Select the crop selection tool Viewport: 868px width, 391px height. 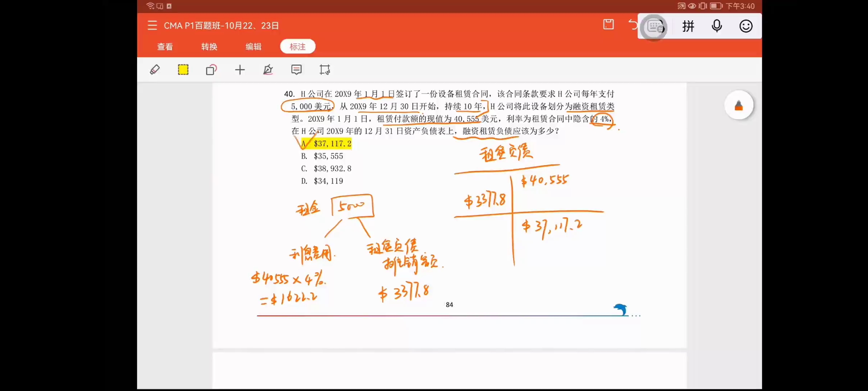pos(324,70)
